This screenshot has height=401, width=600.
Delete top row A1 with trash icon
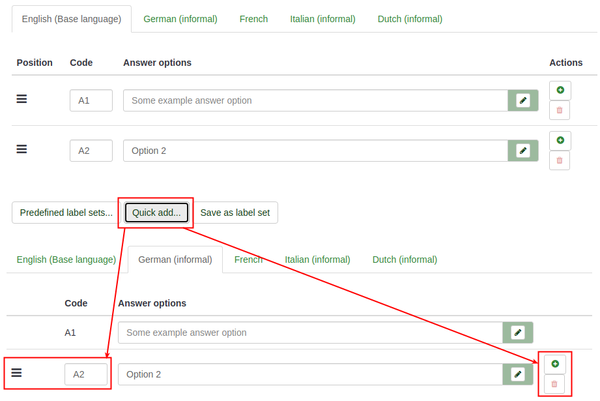[559, 110]
